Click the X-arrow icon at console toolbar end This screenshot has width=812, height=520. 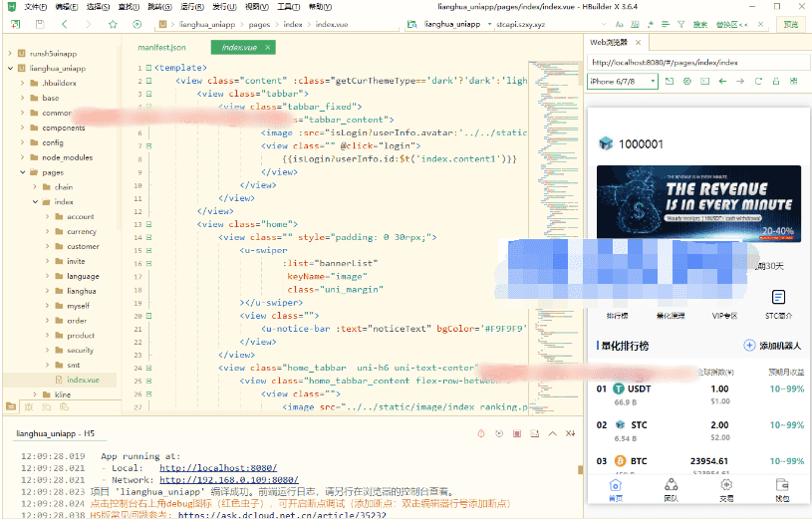(x=570, y=433)
